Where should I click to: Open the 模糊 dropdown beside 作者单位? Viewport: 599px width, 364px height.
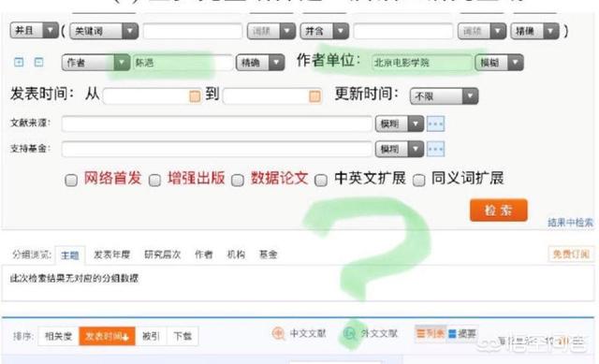(x=499, y=63)
